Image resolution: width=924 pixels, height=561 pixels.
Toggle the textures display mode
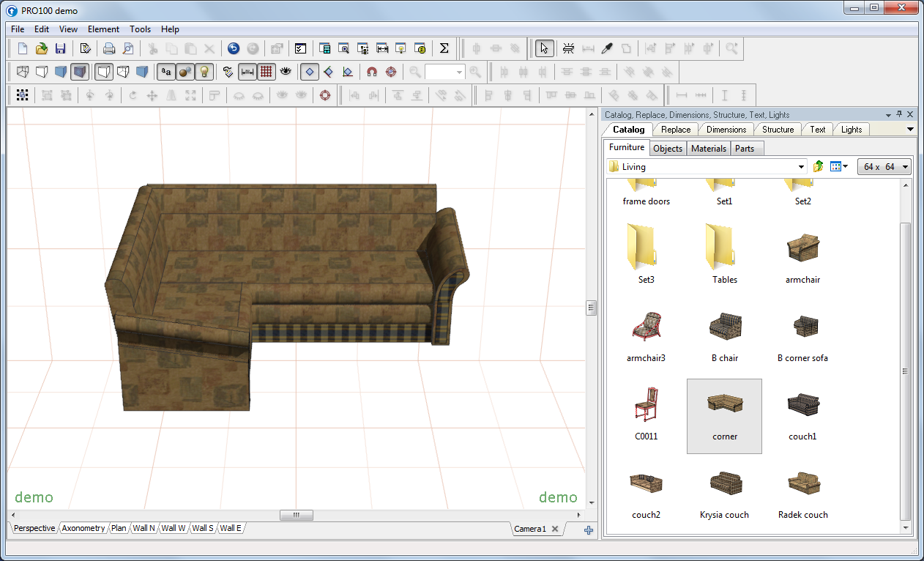[80, 72]
